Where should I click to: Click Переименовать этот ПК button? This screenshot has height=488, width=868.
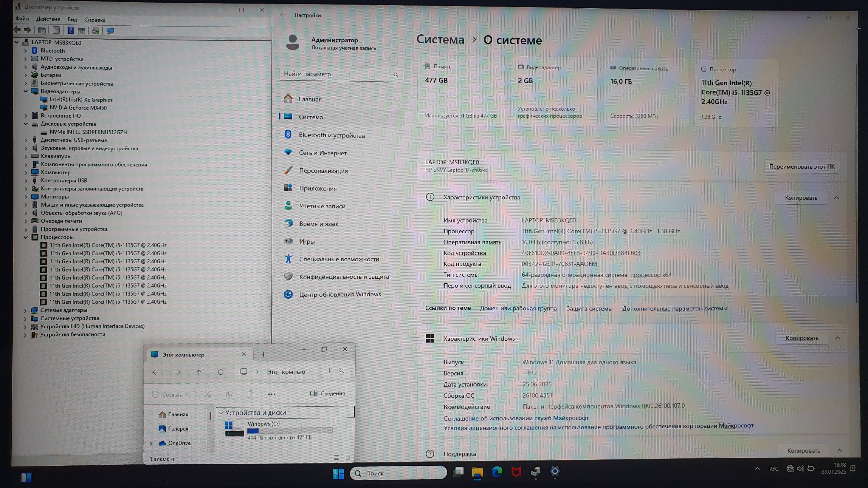tap(802, 167)
